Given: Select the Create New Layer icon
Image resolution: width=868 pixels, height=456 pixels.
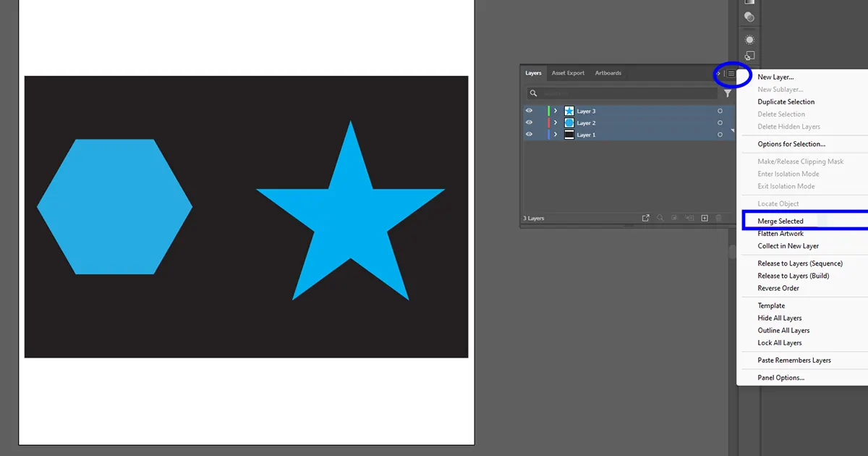Looking at the screenshot, I should [705, 217].
